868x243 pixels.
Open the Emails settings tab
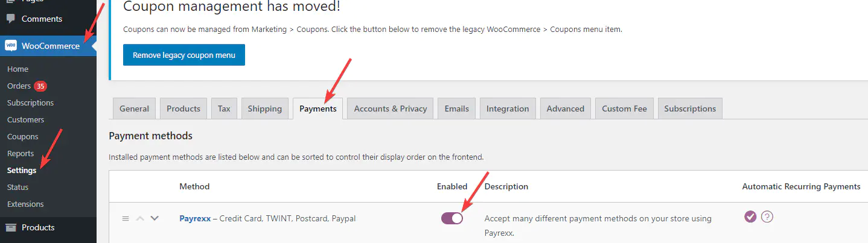click(456, 109)
